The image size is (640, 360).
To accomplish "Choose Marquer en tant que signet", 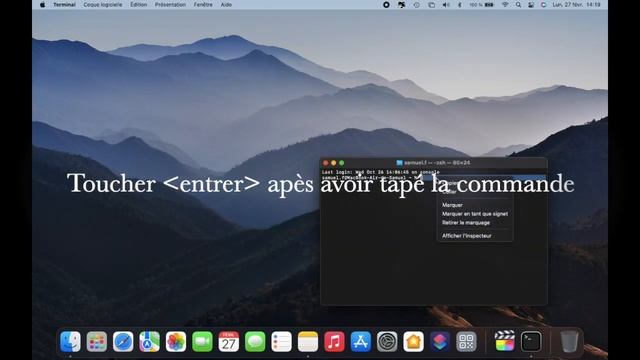I will pyautogui.click(x=475, y=214).
